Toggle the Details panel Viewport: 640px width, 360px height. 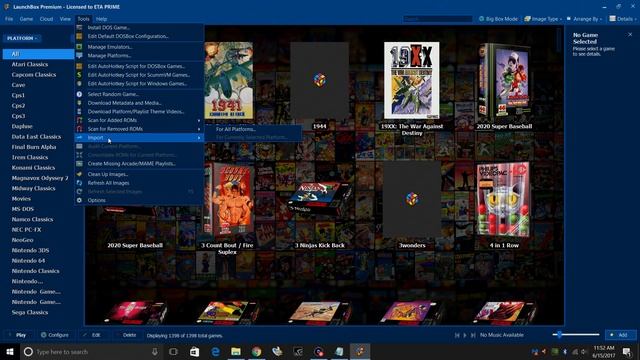(622, 19)
